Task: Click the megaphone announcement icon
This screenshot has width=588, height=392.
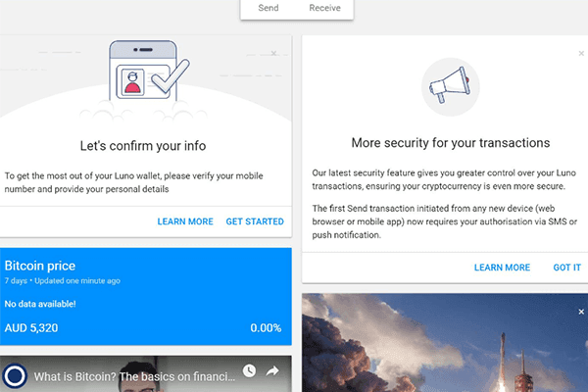Action: [x=450, y=86]
